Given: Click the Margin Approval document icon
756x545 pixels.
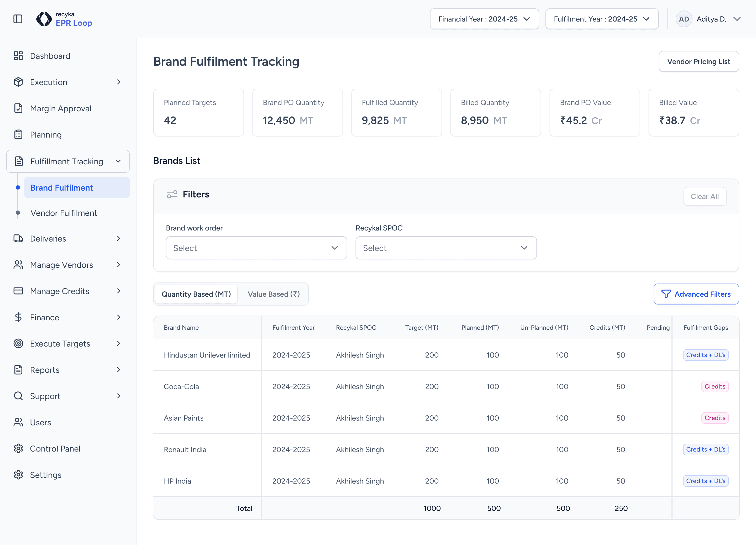Looking at the screenshot, I should pyautogui.click(x=18, y=108).
